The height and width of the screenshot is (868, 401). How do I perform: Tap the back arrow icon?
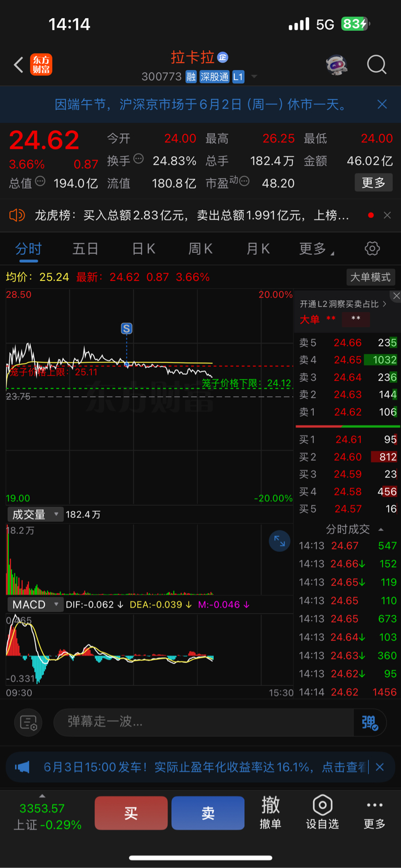point(19,65)
